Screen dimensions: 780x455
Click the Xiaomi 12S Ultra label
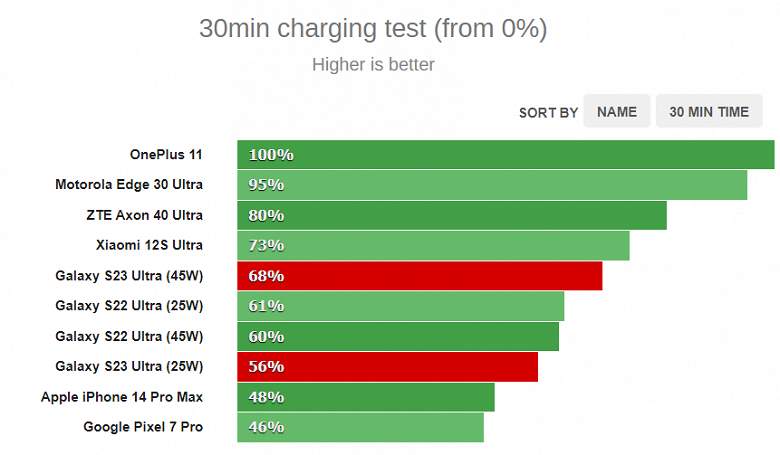149,245
